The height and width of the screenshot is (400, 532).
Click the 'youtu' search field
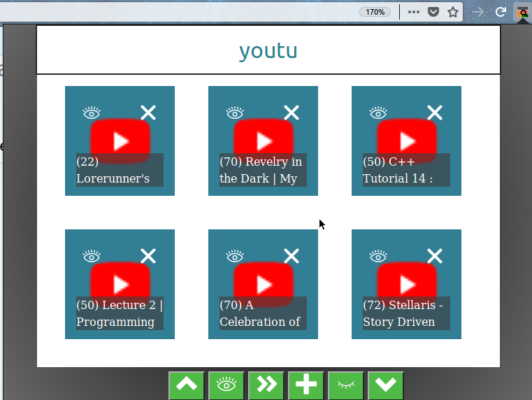coord(268,50)
